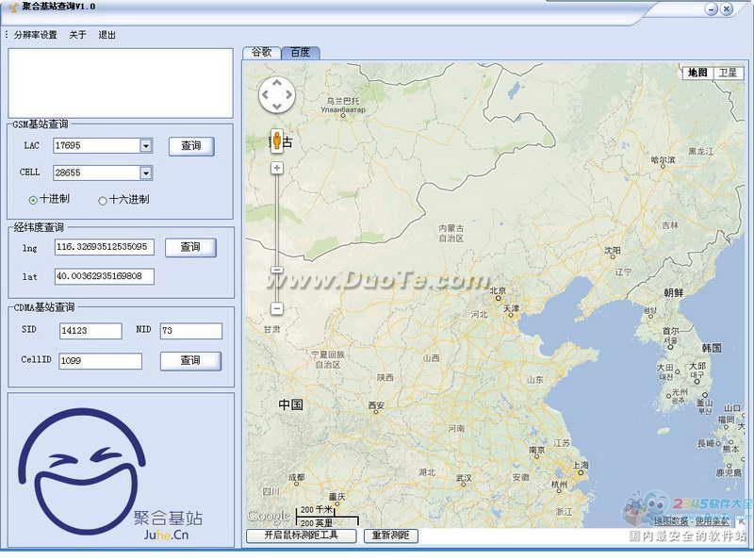Click the 西安 city label on the map
Image resolution: width=754 pixels, height=560 pixels.
click(376, 405)
